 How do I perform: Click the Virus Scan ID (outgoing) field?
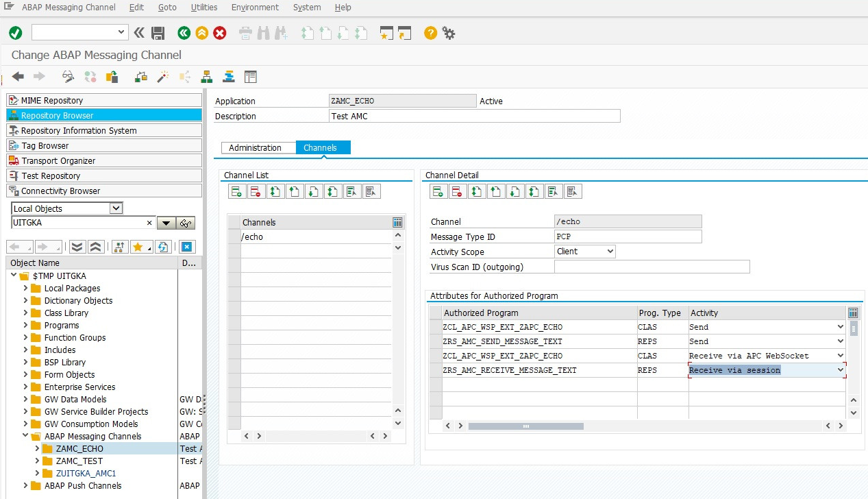pyautogui.click(x=652, y=267)
